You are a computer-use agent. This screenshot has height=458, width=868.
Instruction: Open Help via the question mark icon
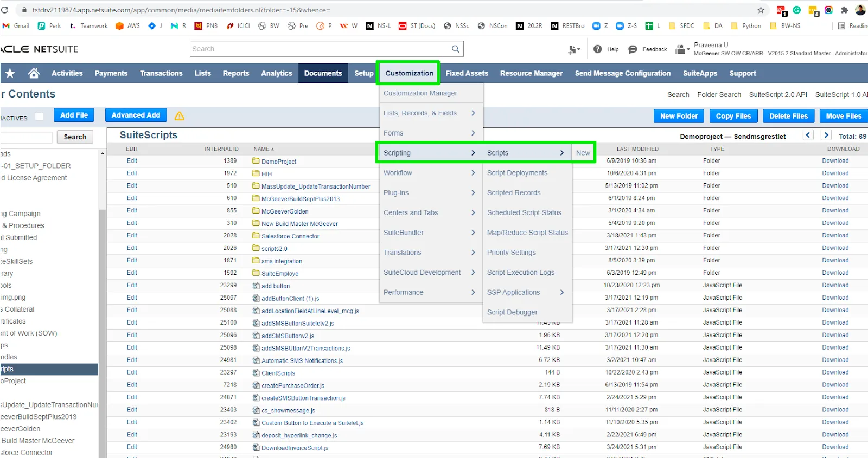tap(597, 49)
